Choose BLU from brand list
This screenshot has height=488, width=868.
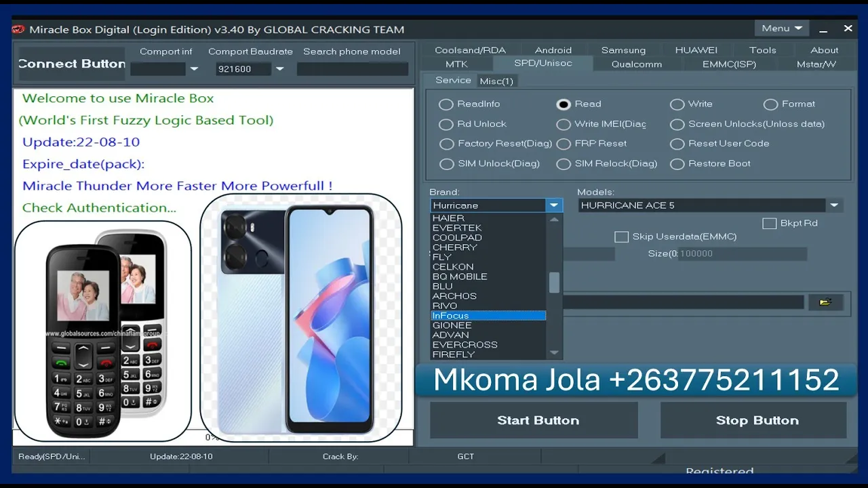[488, 286]
